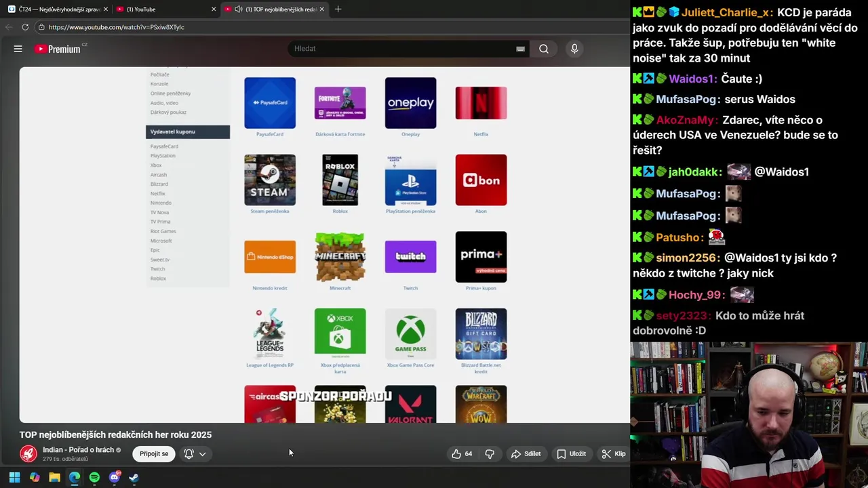Viewport: 868px width, 488px height.
Task: Open the YouTube hamburger guide menu
Action: (18, 49)
